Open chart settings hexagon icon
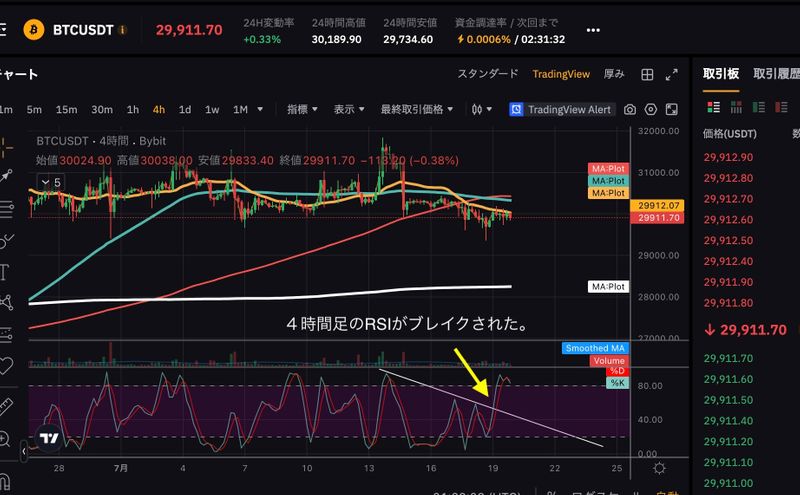This screenshot has height=495, width=800. [x=651, y=109]
